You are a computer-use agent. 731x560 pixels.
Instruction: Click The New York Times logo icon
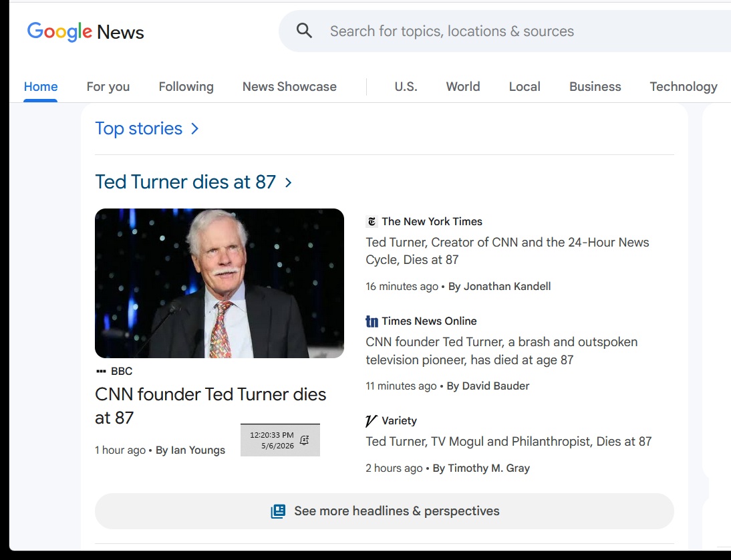372,221
